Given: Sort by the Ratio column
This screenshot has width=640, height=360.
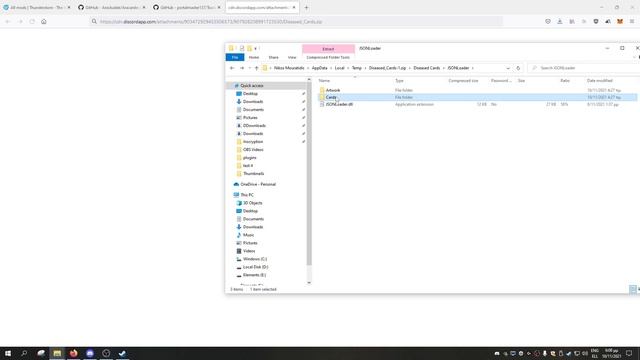Looking at the screenshot, I should coord(565,81).
